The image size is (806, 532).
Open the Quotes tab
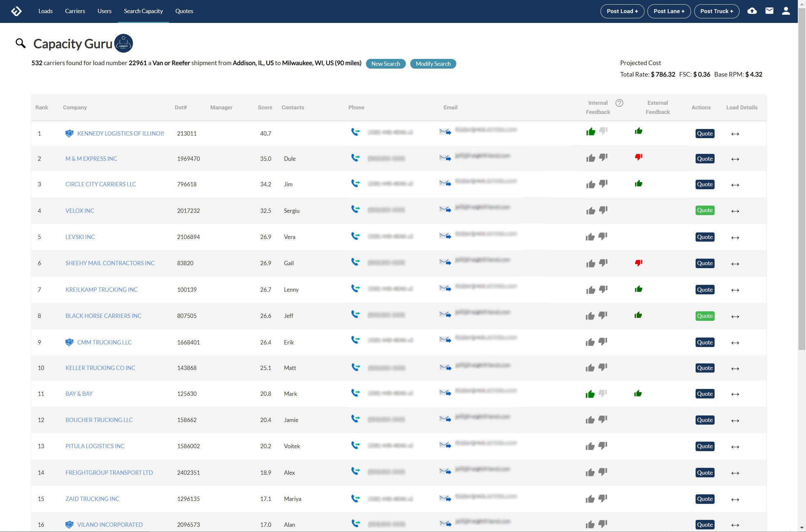coord(184,11)
